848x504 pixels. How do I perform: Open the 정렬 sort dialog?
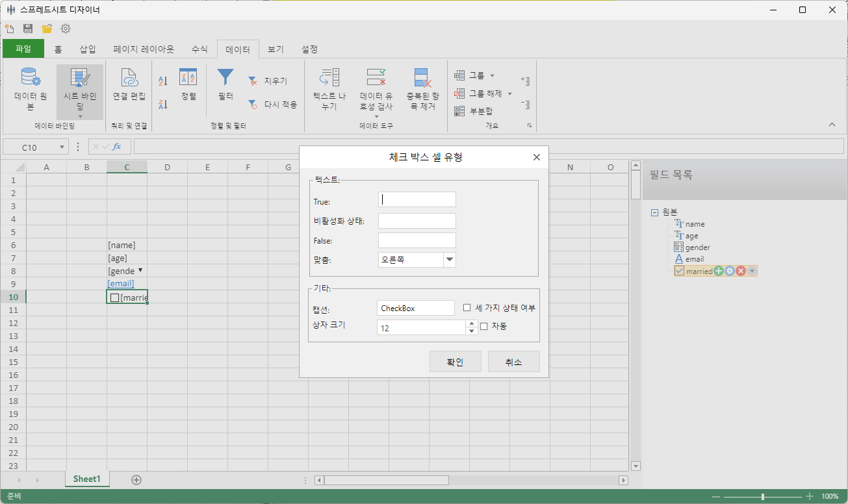188,85
